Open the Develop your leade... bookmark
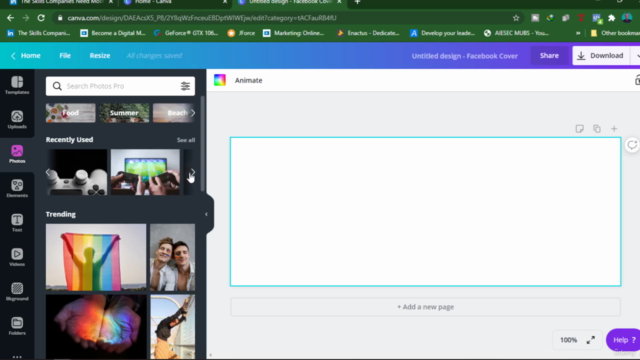Viewport: 640px width, 360px height. [x=442, y=33]
